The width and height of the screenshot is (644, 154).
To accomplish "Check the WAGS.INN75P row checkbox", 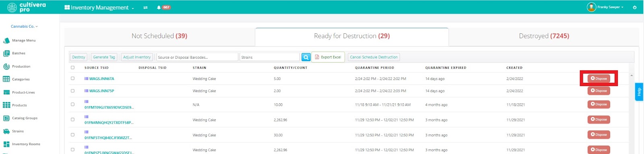I will [72, 90].
